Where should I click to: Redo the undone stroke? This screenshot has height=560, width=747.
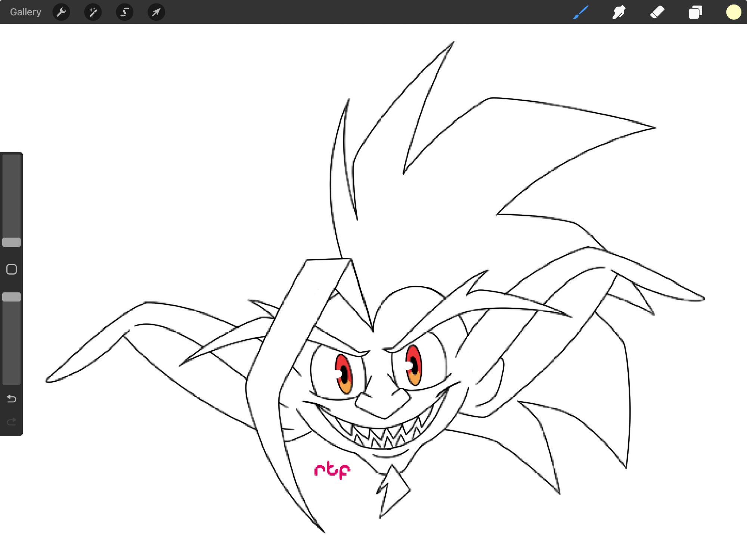click(12, 421)
